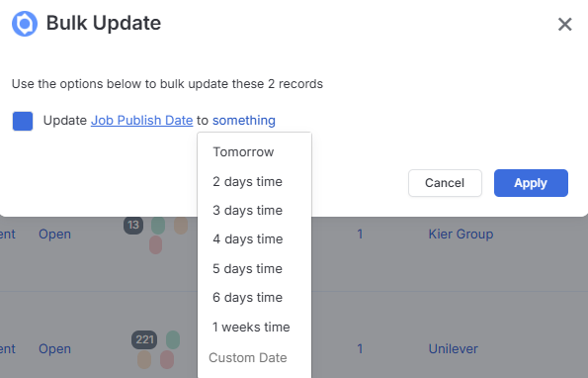This screenshot has height=378, width=588.
Task: Click the Open status in Kier Group row
Action: (x=54, y=235)
